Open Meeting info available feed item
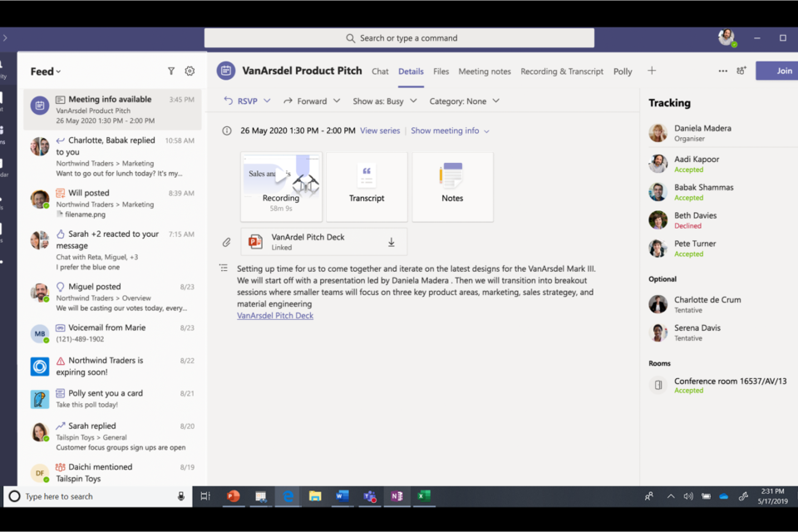This screenshot has width=798, height=532. (112, 110)
